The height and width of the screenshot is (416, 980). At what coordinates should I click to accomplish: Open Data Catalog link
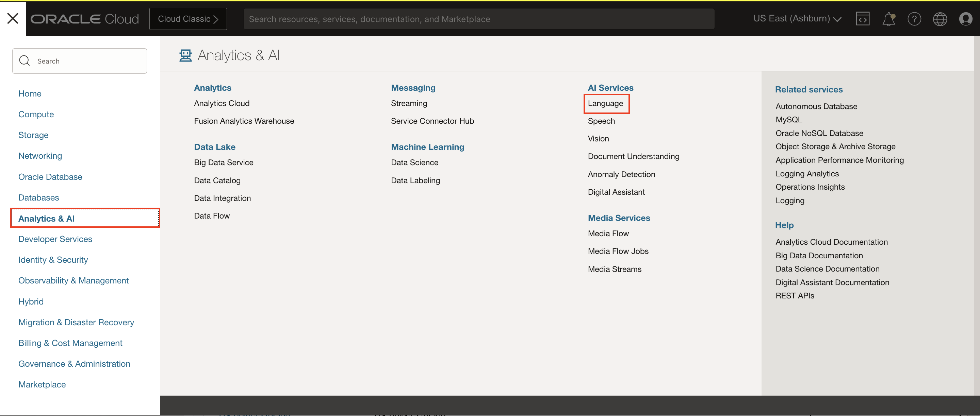(x=217, y=180)
